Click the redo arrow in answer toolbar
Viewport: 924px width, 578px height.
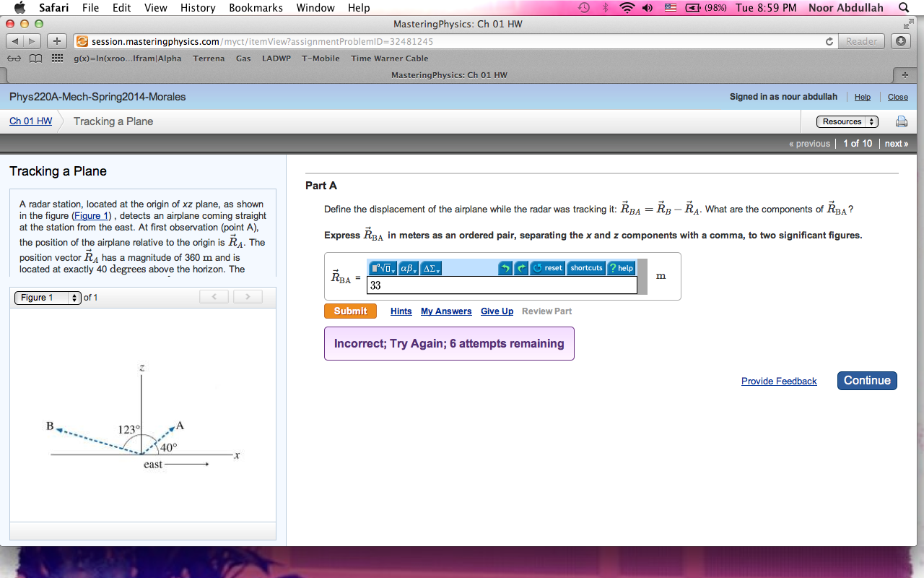click(x=521, y=268)
